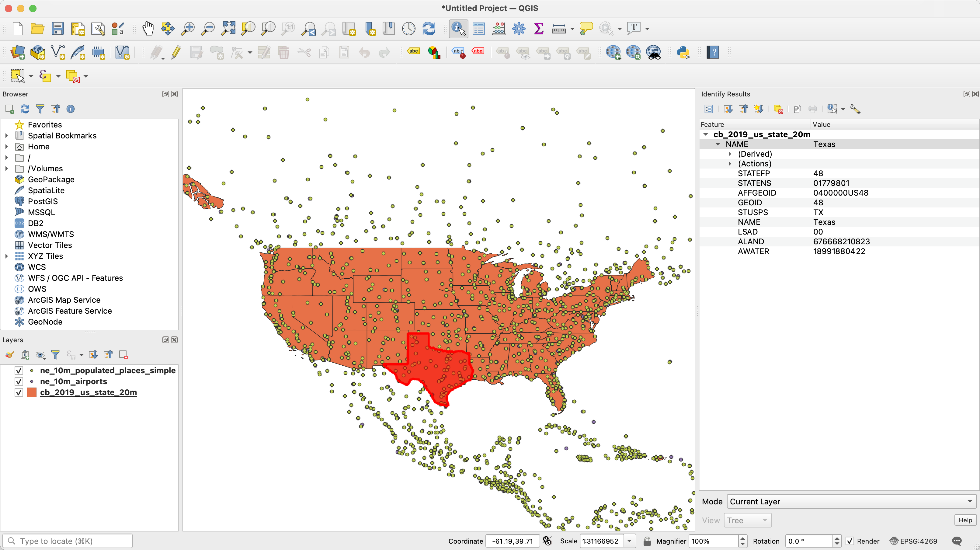Viewport: 980px width, 550px height.
Task: Select the Identify Features tool
Action: click(458, 28)
